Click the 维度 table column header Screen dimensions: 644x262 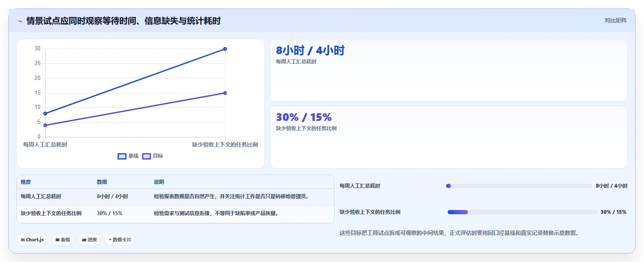[26, 182]
